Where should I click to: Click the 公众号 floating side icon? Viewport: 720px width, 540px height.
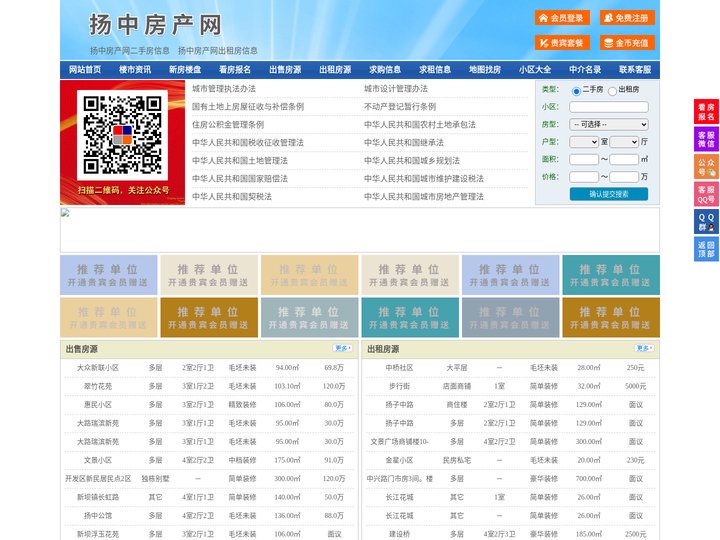[706, 167]
